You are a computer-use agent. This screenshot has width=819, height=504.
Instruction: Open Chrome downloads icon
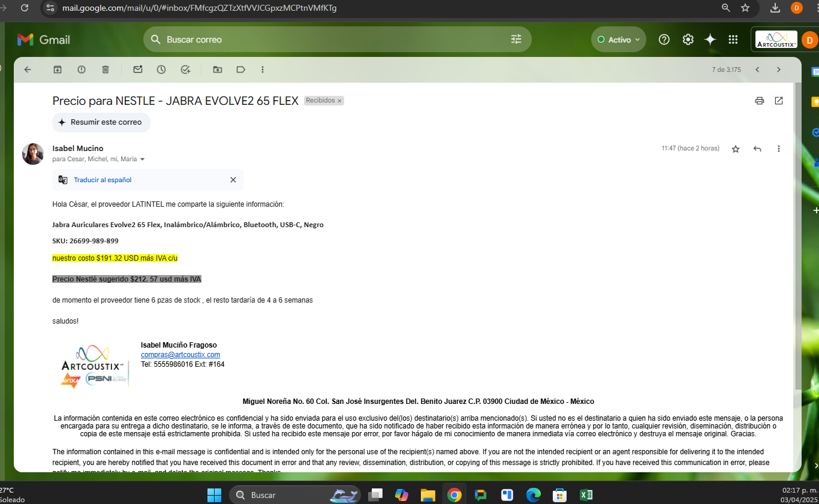pyautogui.click(x=775, y=8)
